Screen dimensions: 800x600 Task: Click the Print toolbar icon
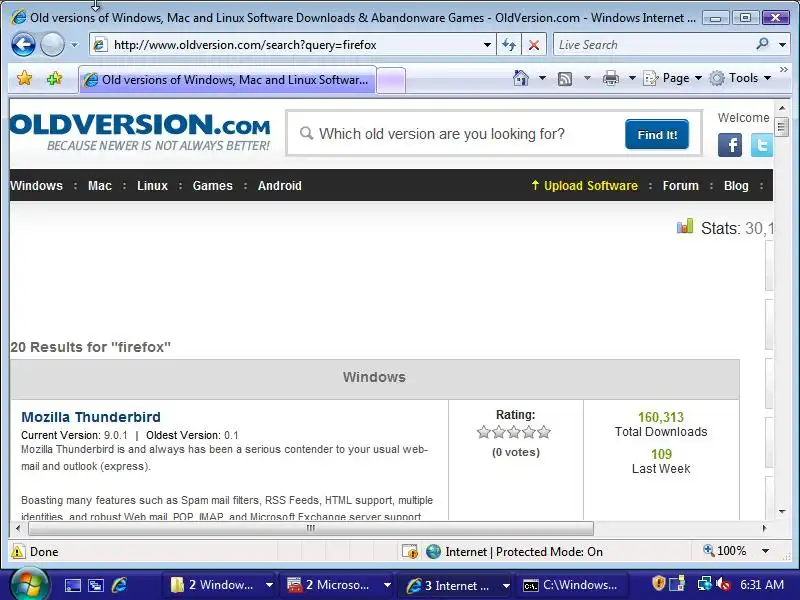click(x=611, y=78)
